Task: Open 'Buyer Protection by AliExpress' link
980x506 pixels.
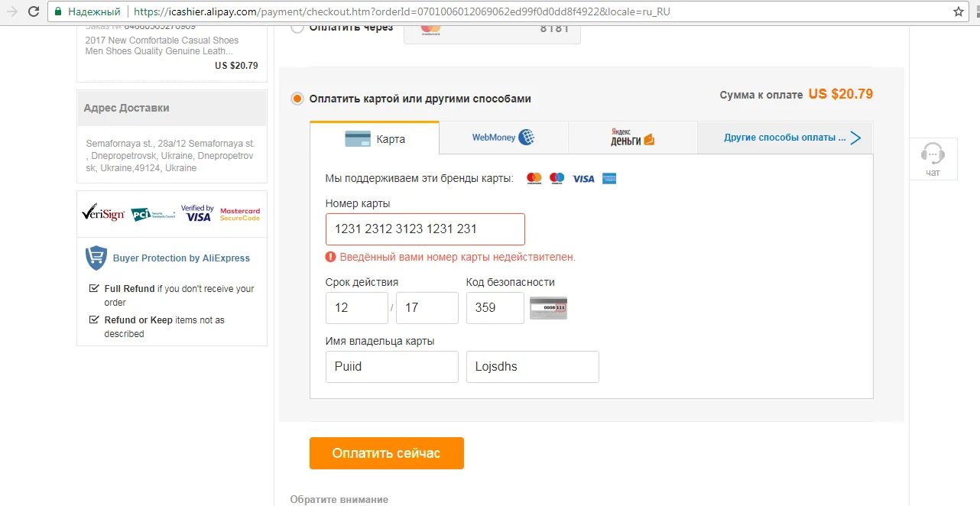Action: click(x=181, y=258)
